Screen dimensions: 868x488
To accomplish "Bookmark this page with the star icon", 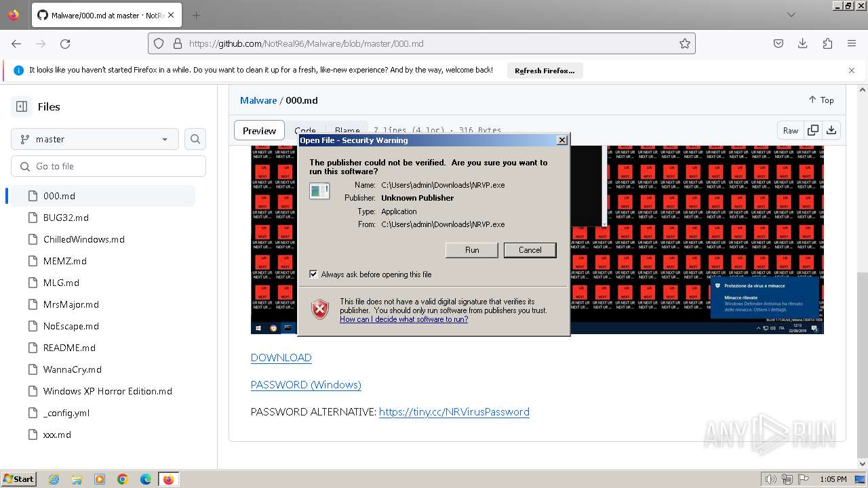I will click(x=685, y=43).
